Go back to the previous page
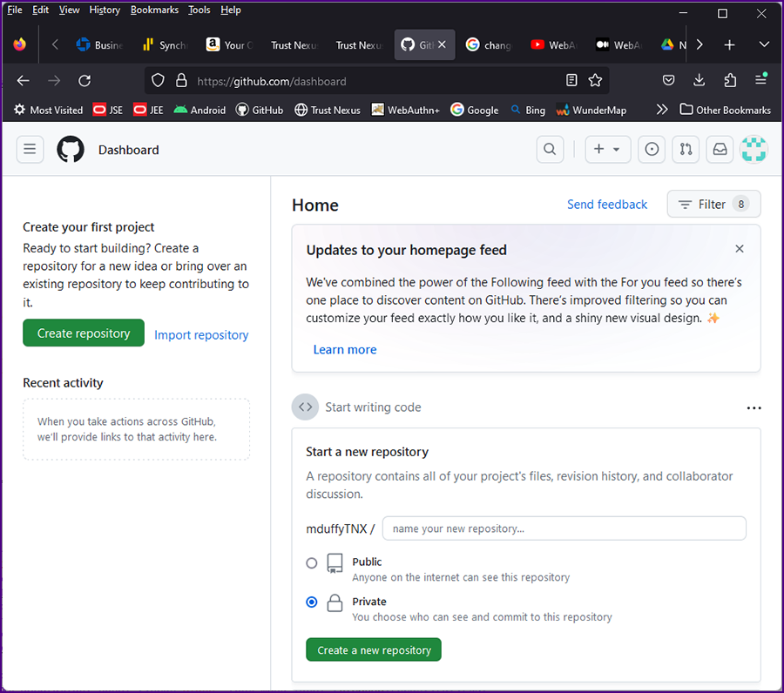Image resolution: width=784 pixels, height=693 pixels. 23,80
